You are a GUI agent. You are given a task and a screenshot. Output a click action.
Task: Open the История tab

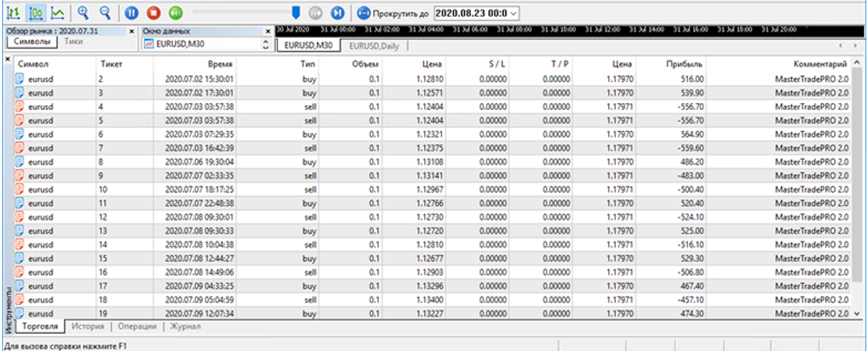click(x=88, y=326)
